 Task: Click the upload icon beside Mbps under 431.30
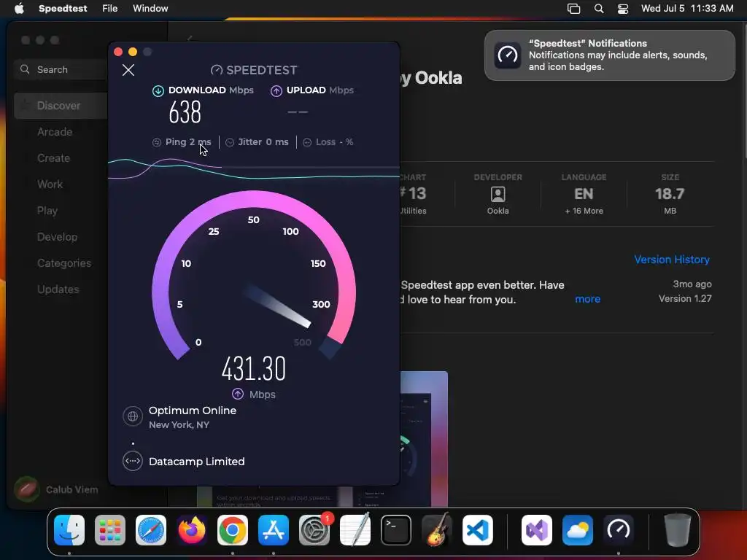click(x=238, y=394)
